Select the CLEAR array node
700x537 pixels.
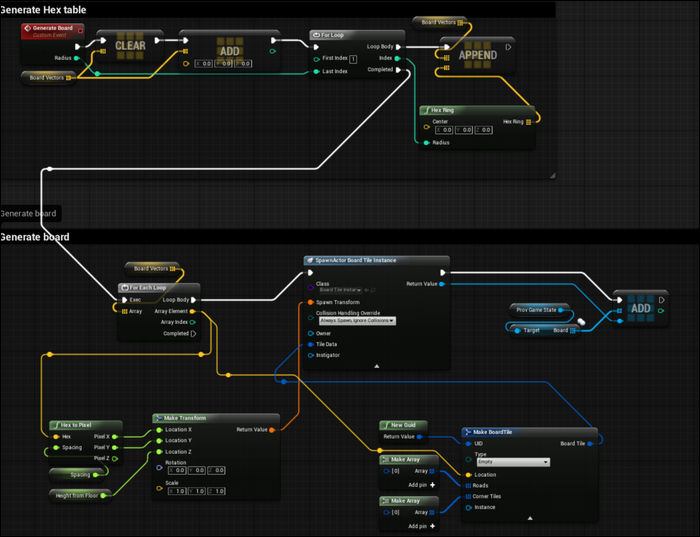point(130,46)
